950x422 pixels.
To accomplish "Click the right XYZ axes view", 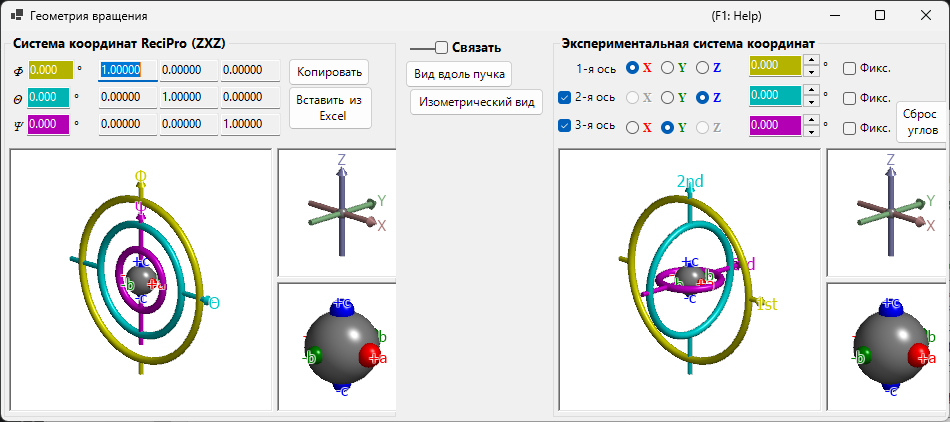I will pos(886,212).
